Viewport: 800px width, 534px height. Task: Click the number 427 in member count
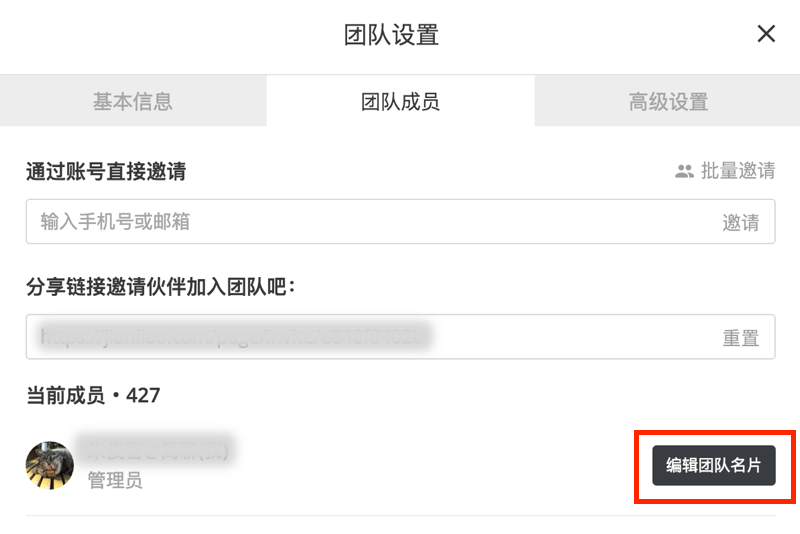coord(143,396)
